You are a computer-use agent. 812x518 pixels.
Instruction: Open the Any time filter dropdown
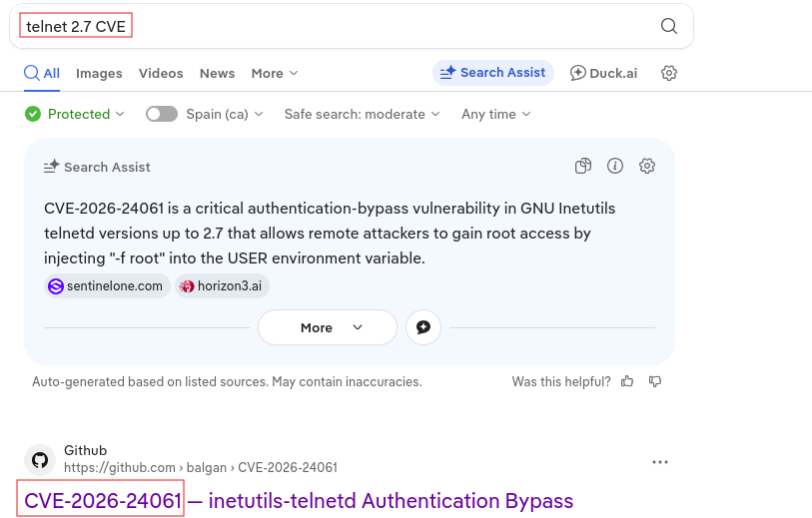click(496, 114)
